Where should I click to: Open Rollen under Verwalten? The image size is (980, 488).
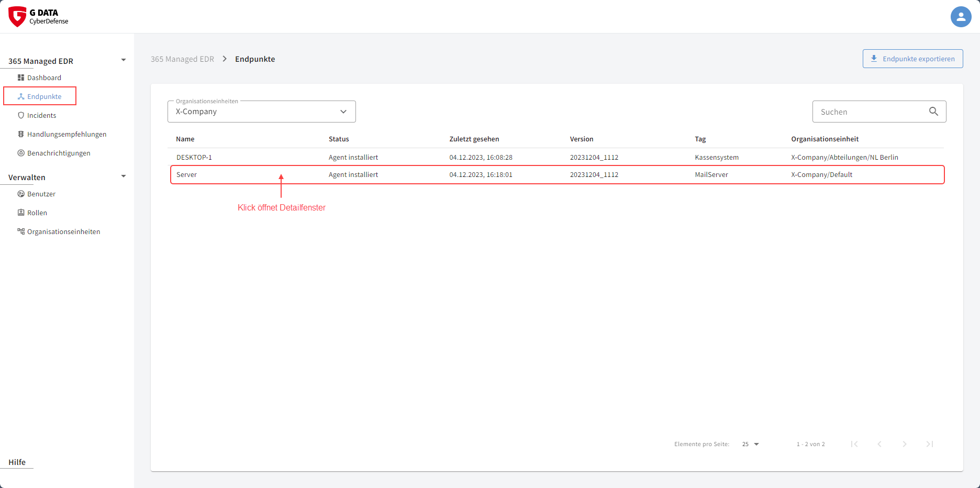37,213
